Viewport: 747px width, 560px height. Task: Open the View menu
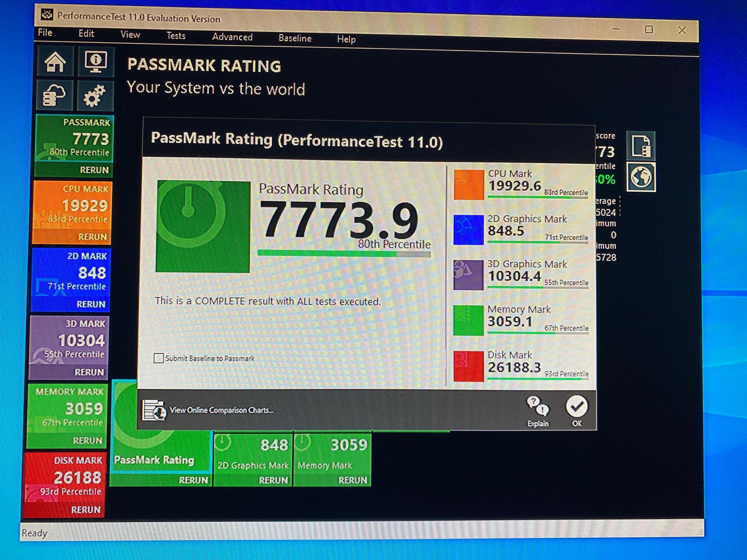[x=130, y=35]
